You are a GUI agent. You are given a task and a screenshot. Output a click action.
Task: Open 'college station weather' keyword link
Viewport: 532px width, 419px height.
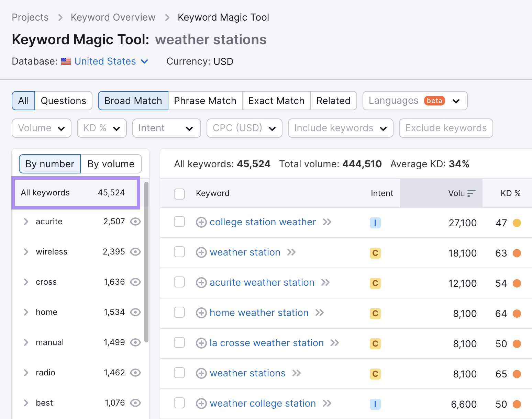tap(263, 222)
